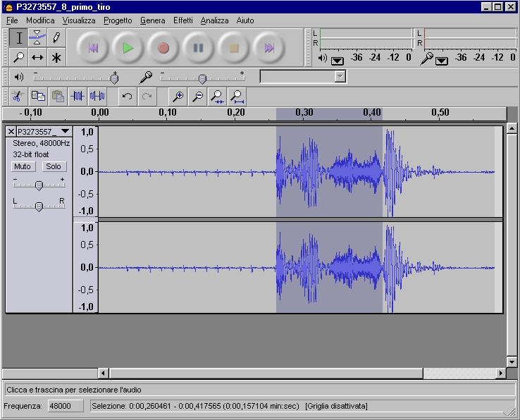Skip to start of track
Viewport: 520px width, 420px height.
coord(93,48)
